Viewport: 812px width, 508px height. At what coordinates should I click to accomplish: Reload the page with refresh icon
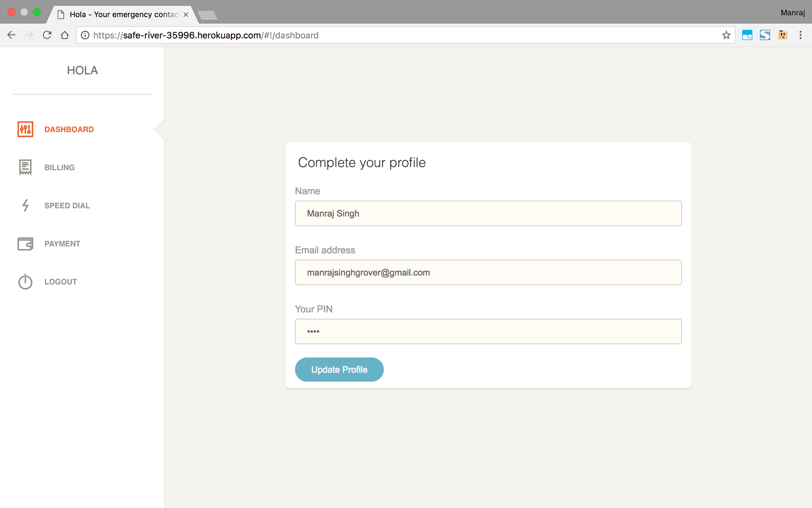[x=47, y=35]
